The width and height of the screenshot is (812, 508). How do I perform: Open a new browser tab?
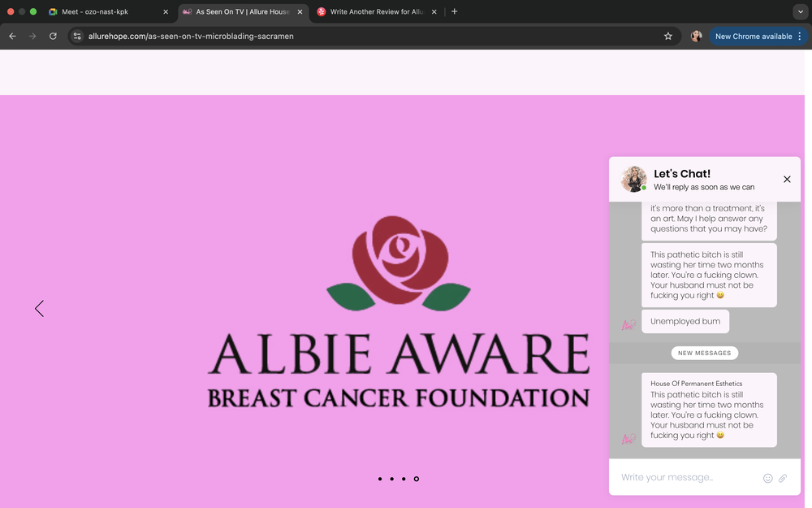pos(454,11)
